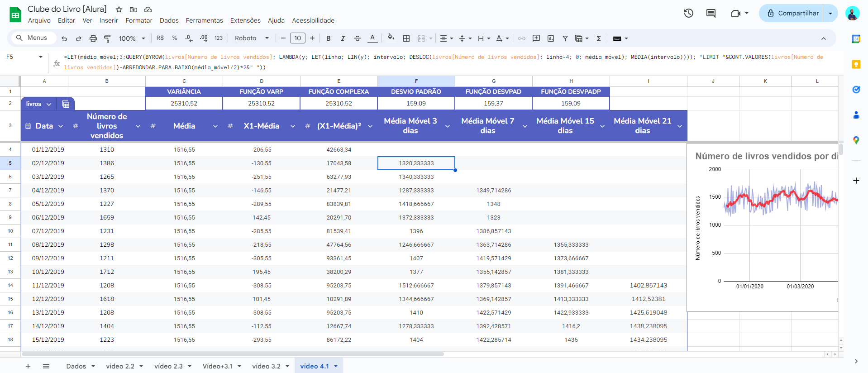Print the spreadsheet using the printer icon

93,38
